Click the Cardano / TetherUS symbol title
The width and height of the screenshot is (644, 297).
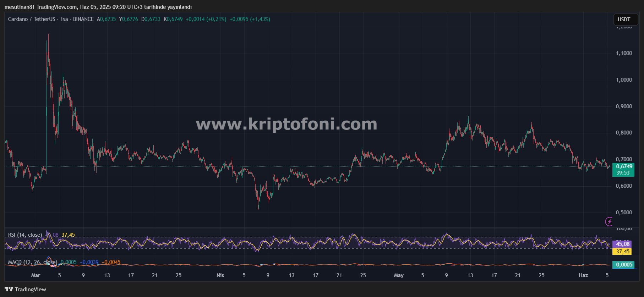tap(32, 19)
